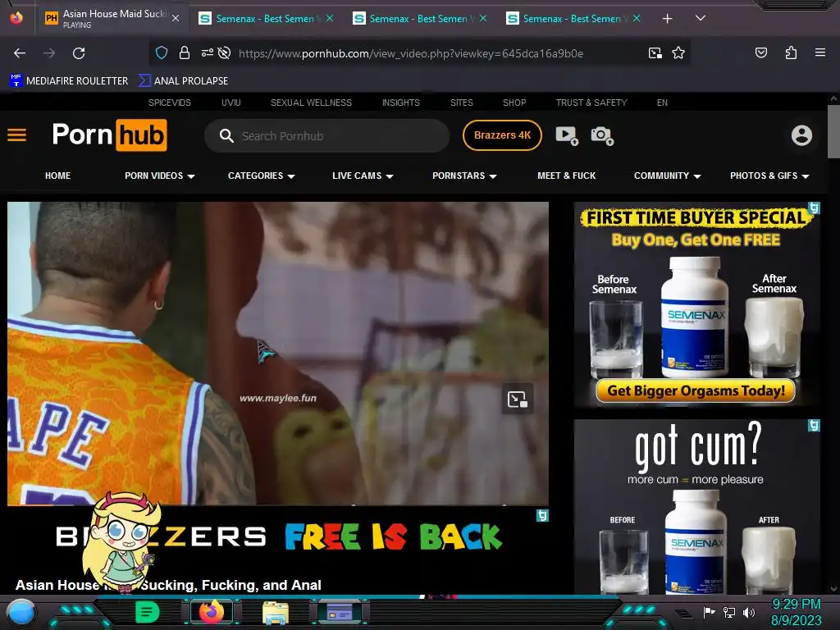Click the address bar URL field
Image resolution: width=840 pixels, height=630 pixels.
(411, 53)
